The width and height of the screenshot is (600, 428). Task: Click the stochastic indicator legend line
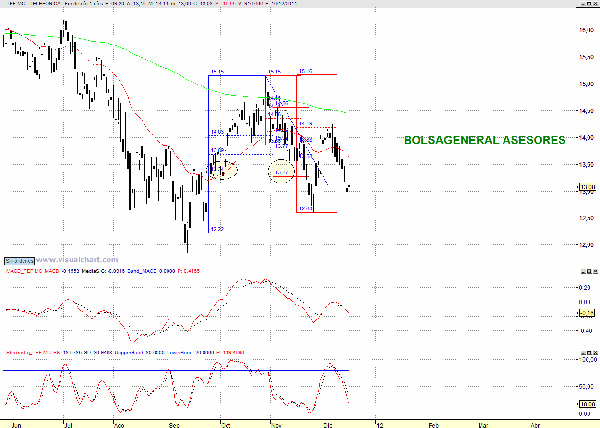click(x=124, y=353)
